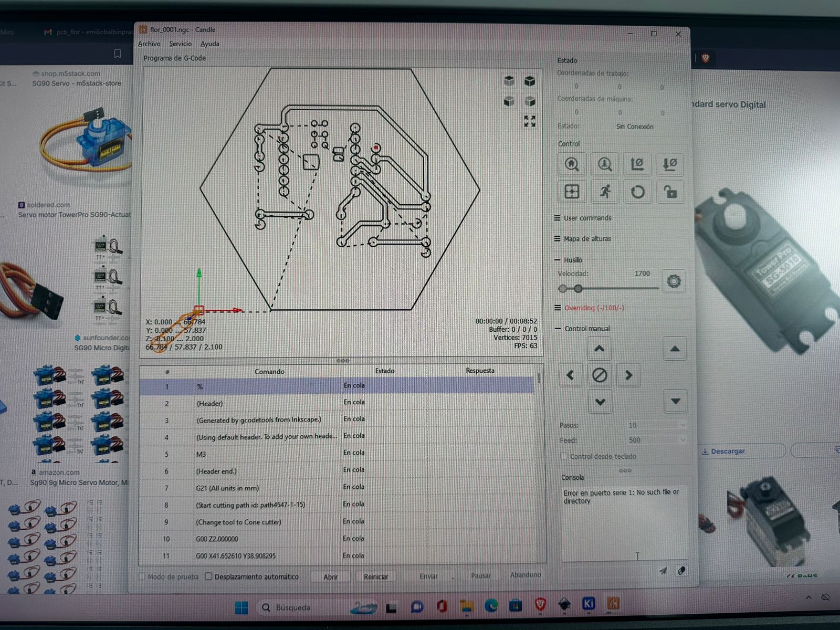
Task: Click the Home machine button in Control
Action: tap(572, 164)
